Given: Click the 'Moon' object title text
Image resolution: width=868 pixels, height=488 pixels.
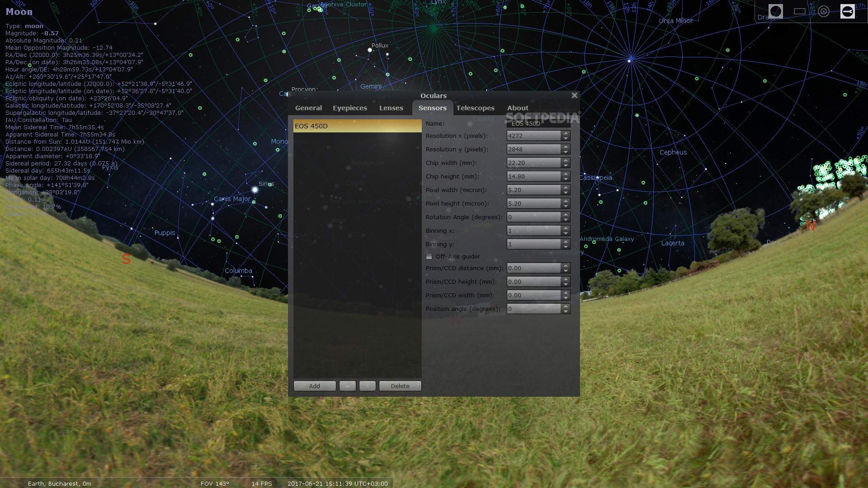Looking at the screenshot, I should click(x=19, y=12).
